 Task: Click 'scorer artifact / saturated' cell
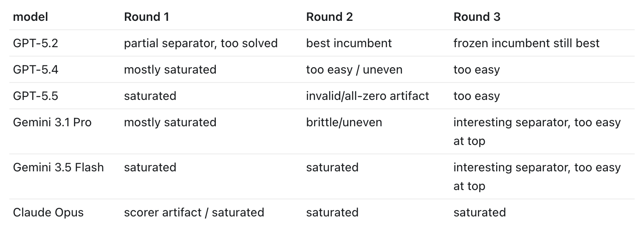(x=194, y=213)
